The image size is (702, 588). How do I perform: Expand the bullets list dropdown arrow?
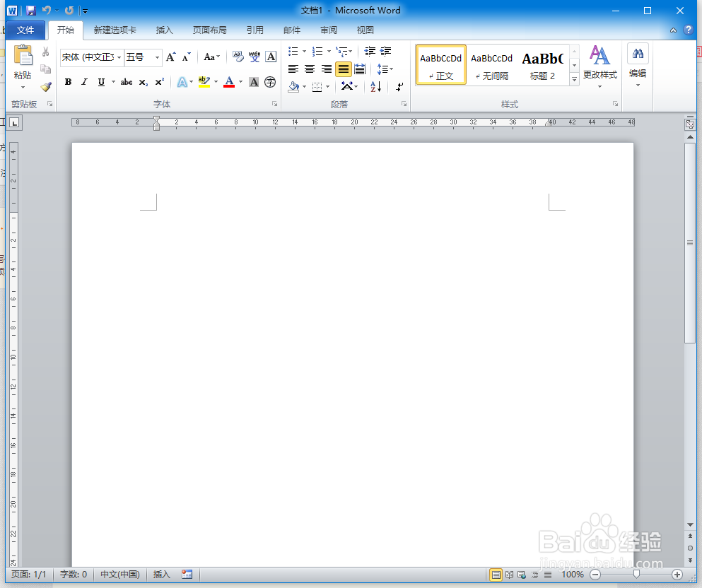click(x=305, y=51)
